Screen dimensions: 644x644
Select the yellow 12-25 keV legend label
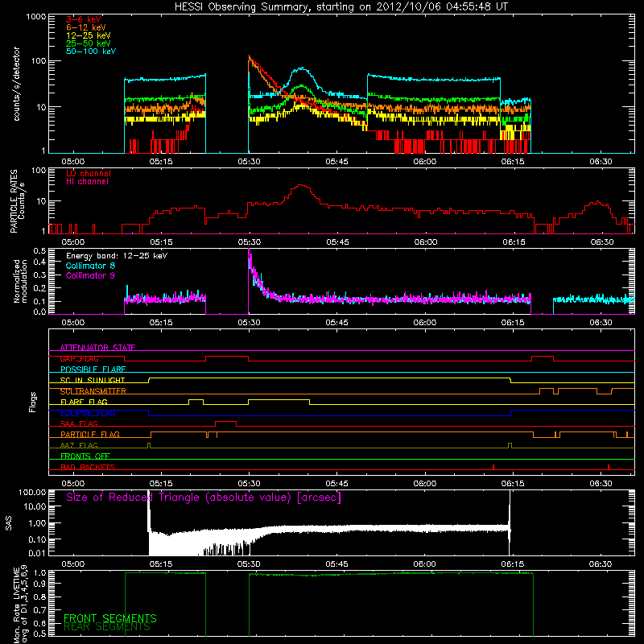[x=89, y=35]
